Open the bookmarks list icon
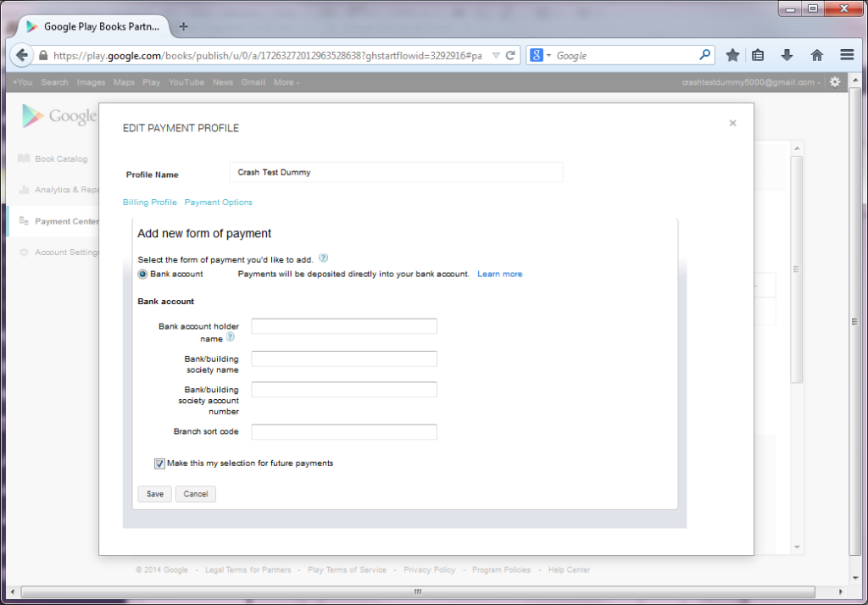This screenshot has height=605, width=868. click(758, 55)
